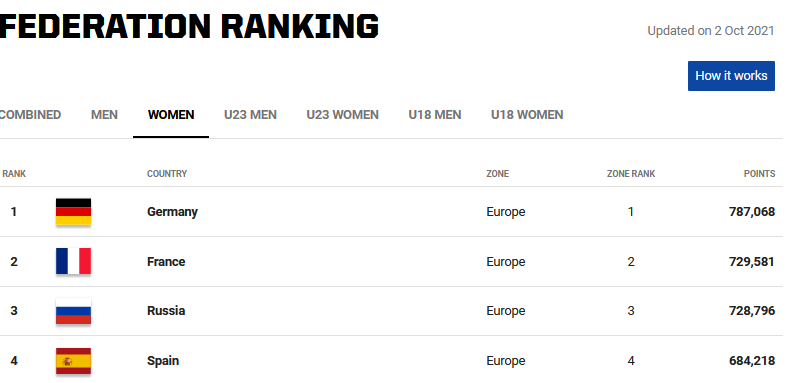Open the COMBINED ranking tab
Viewport: 787px width, 383px height.
30,115
